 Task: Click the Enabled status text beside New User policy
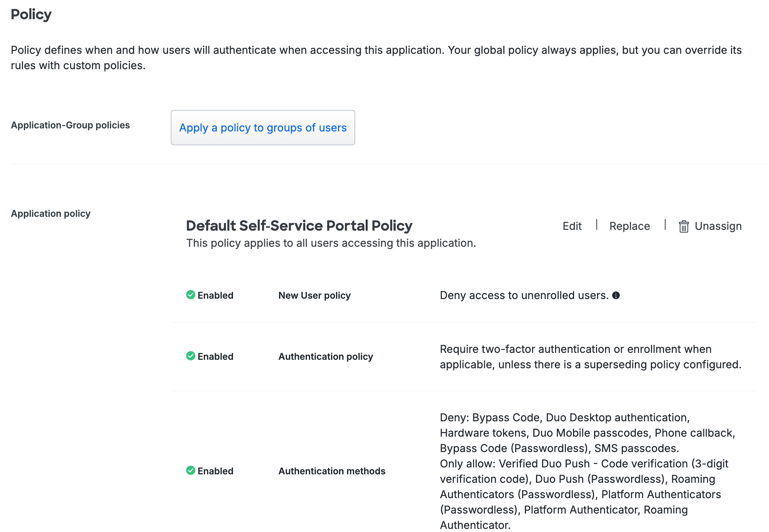(x=215, y=295)
